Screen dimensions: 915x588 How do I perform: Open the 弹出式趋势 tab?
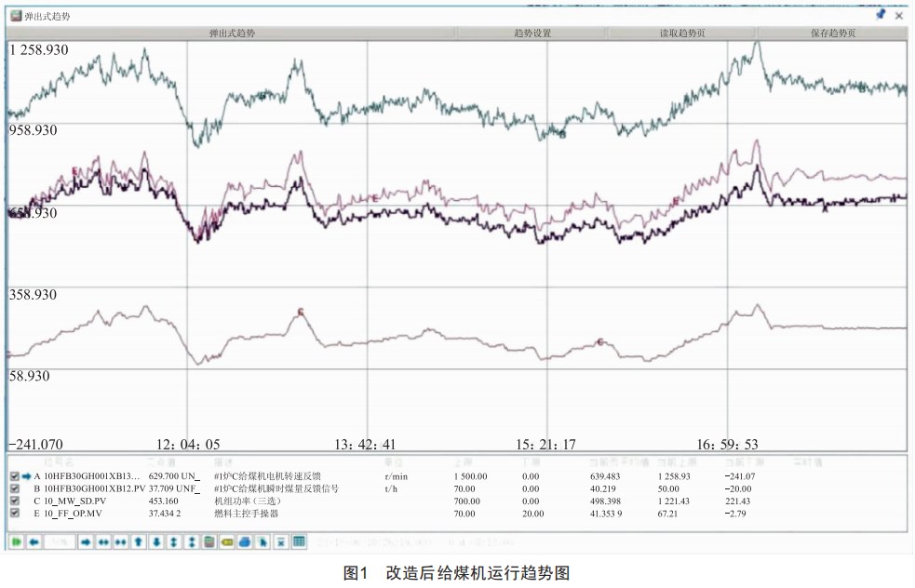click(x=232, y=33)
